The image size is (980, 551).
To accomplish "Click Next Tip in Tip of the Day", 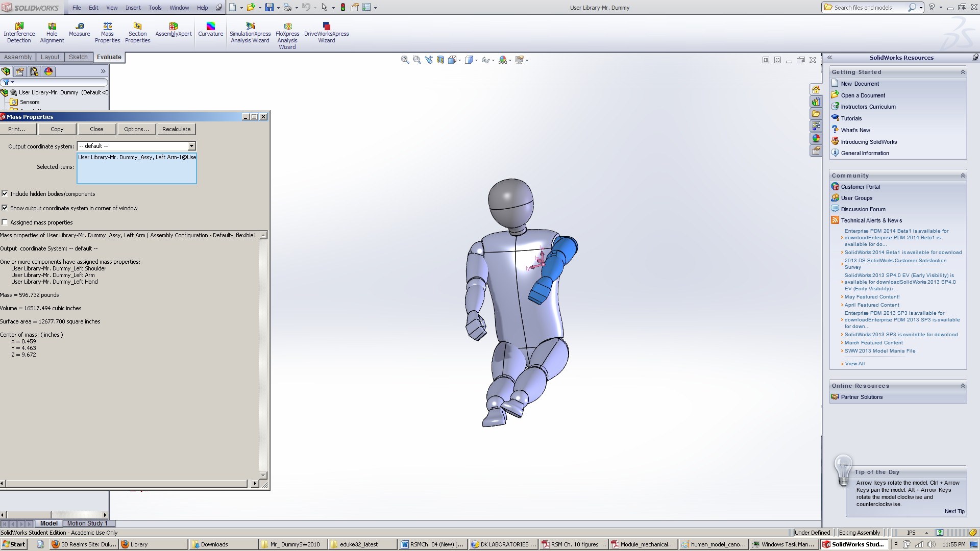I will 954,511.
